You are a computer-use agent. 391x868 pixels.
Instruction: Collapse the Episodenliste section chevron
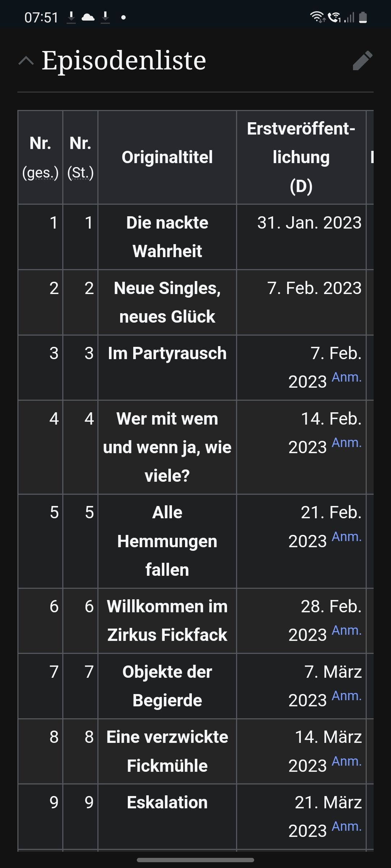click(26, 61)
